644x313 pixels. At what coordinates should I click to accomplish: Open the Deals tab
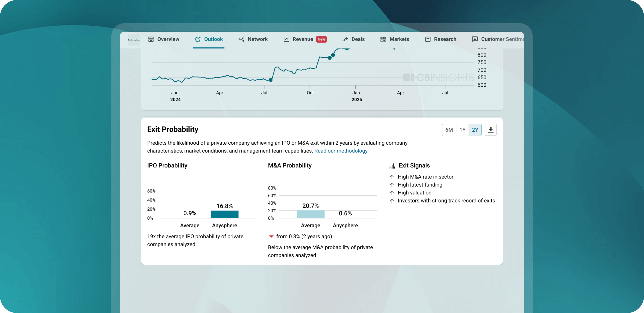358,39
